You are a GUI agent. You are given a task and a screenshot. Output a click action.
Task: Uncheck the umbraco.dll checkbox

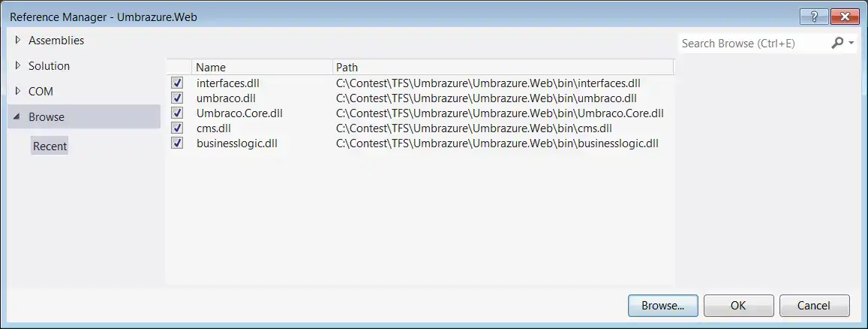tap(177, 98)
